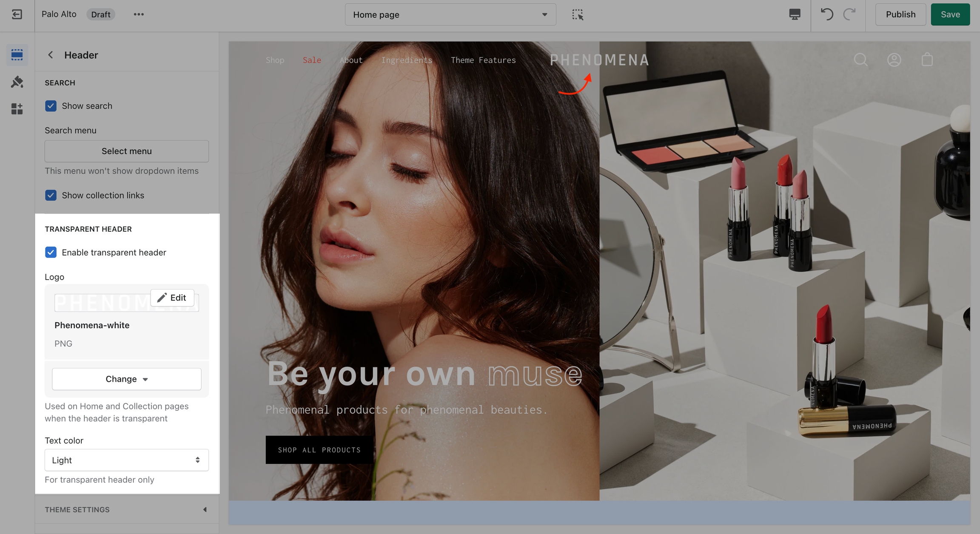
Task: Click the redo arrow icon
Action: (849, 14)
